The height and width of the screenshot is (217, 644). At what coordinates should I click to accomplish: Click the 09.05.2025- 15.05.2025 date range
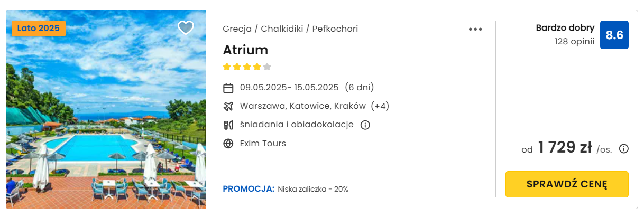(289, 88)
